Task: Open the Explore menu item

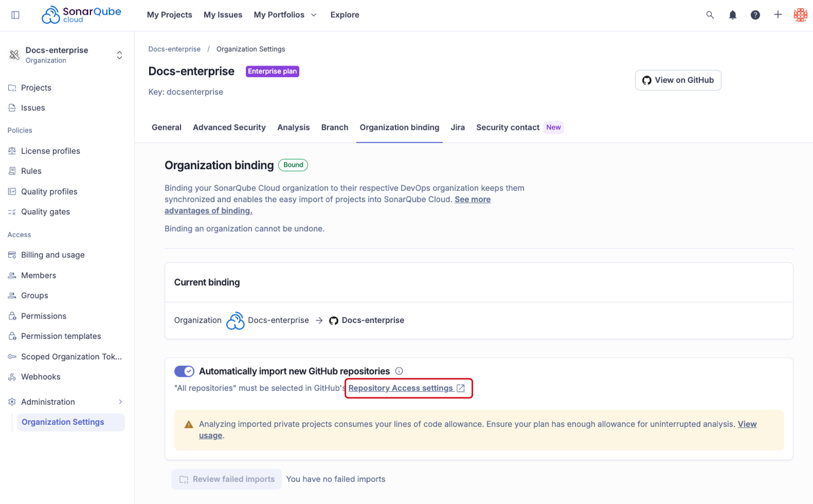Action: click(x=345, y=15)
